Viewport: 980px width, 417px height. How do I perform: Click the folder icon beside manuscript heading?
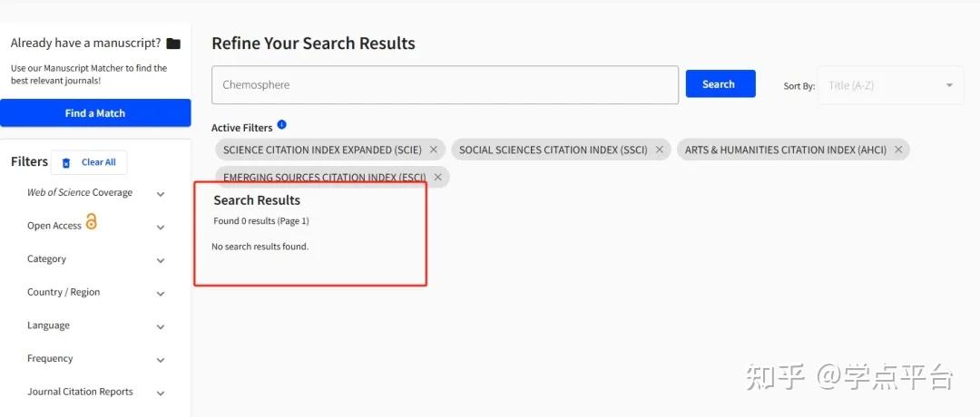174,44
